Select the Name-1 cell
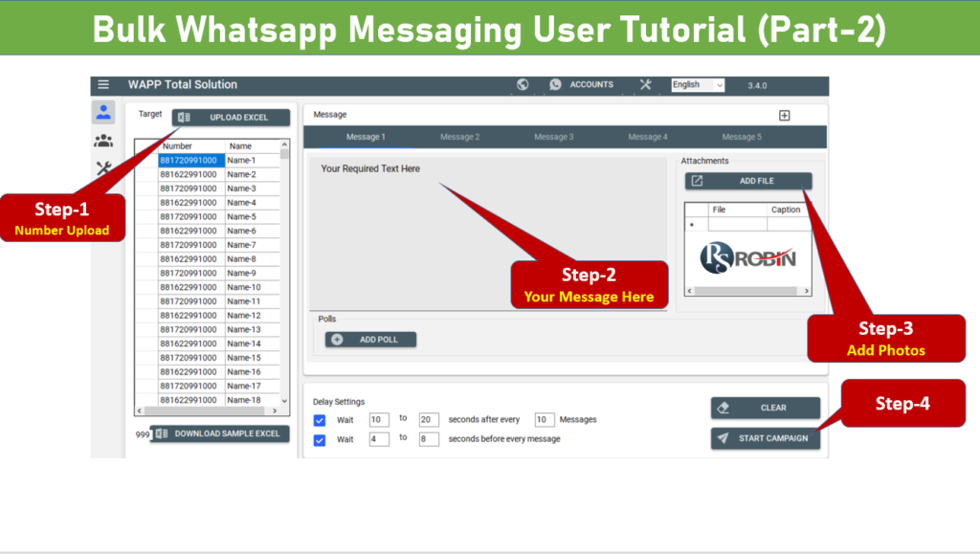Image resolution: width=980 pixels, height=554 pixels. click(253, 161)
